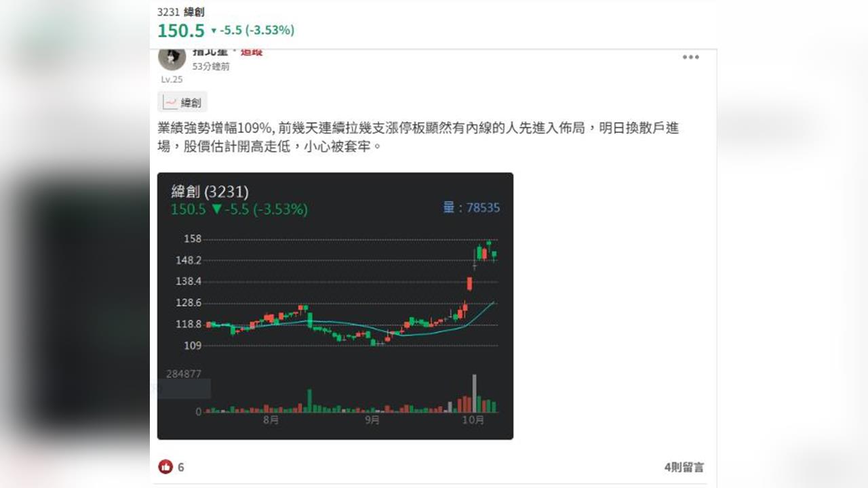Click the 緯創 (3231) title inside chart

pyautogui.click(x=210, y=192)
